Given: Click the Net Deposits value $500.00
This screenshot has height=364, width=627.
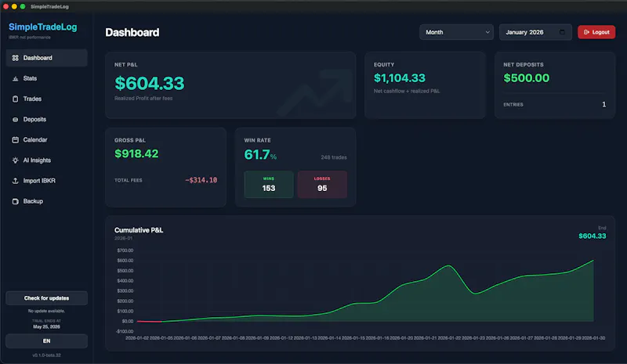Looking at the screenshot, I should 526,78.
